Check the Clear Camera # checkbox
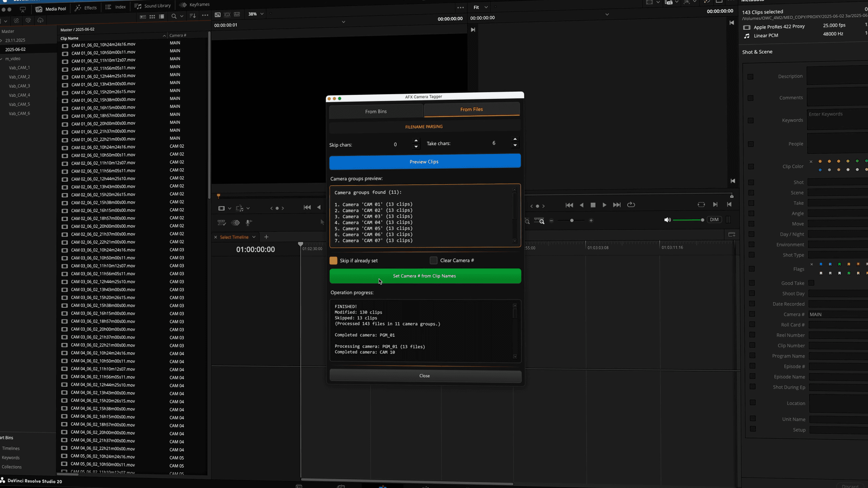 click(433, 260)
